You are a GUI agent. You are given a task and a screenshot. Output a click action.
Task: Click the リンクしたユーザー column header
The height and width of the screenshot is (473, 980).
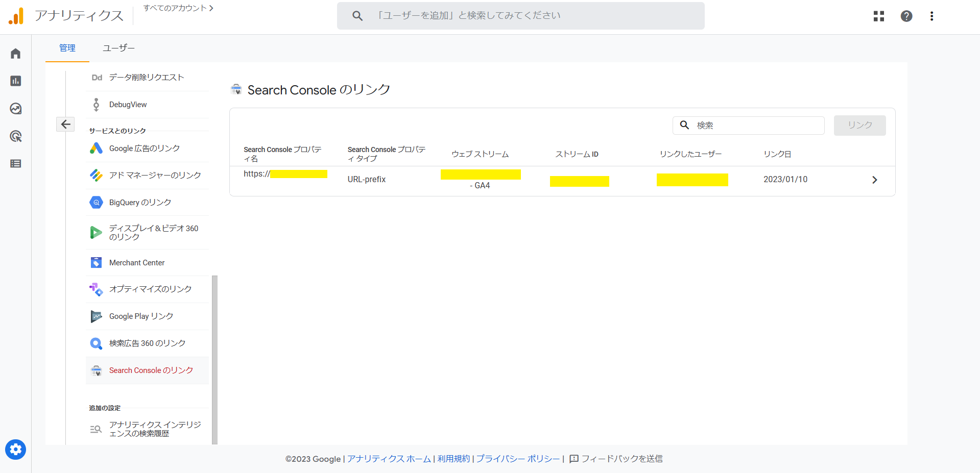[690, 154]
